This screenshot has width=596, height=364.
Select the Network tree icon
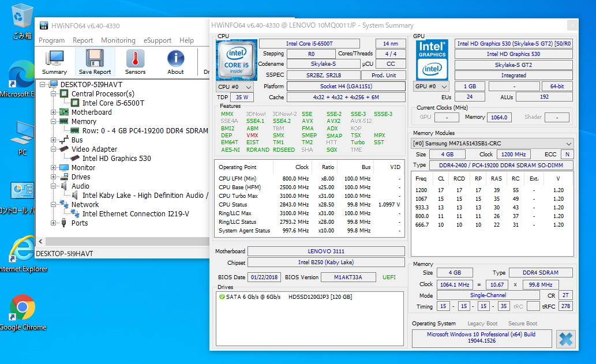point(64,204)
